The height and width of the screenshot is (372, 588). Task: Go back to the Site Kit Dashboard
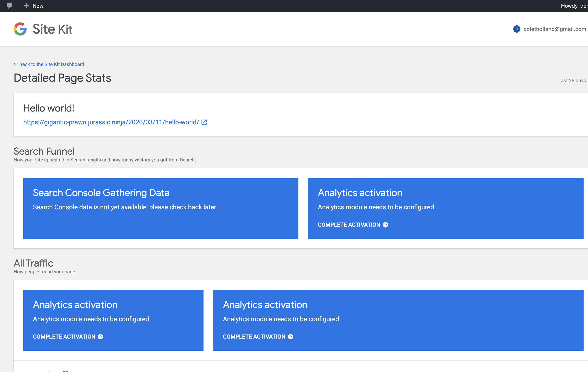[x=49, y=64]
